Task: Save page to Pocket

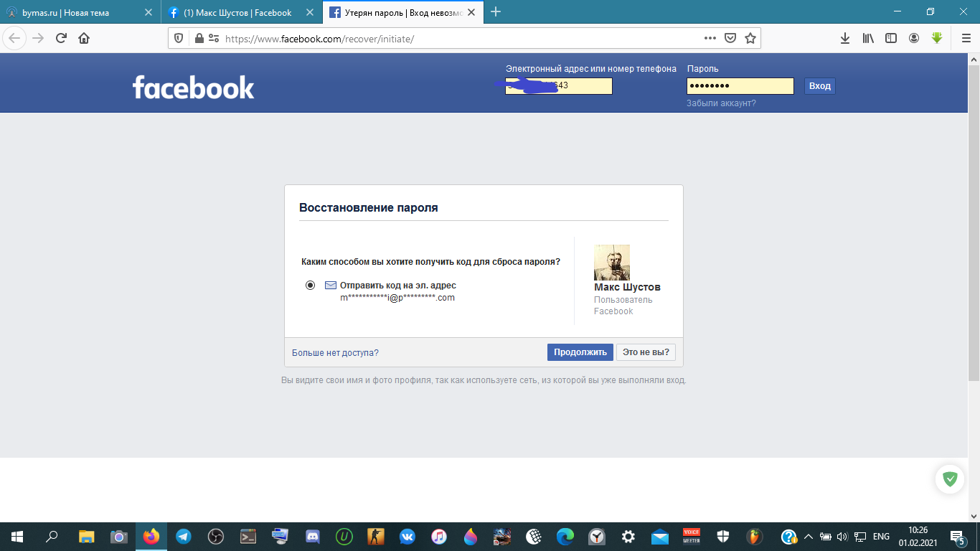Action: coord(730,38)
